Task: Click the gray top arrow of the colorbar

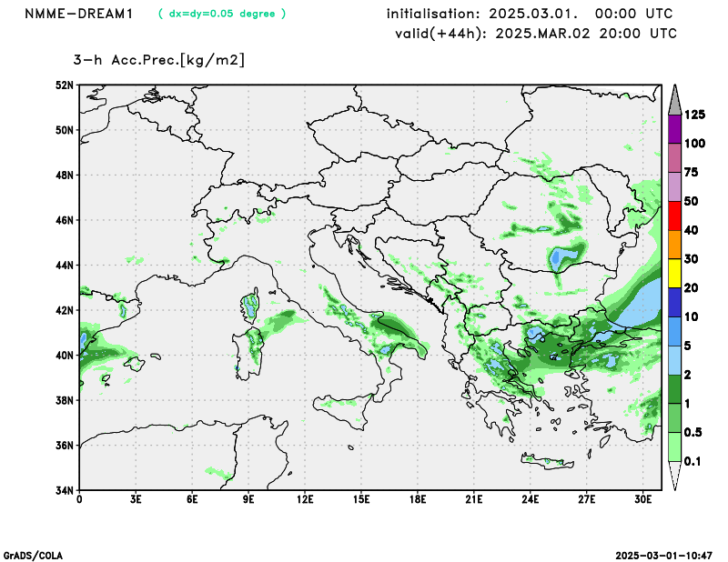Action: (x=674, y=101)
